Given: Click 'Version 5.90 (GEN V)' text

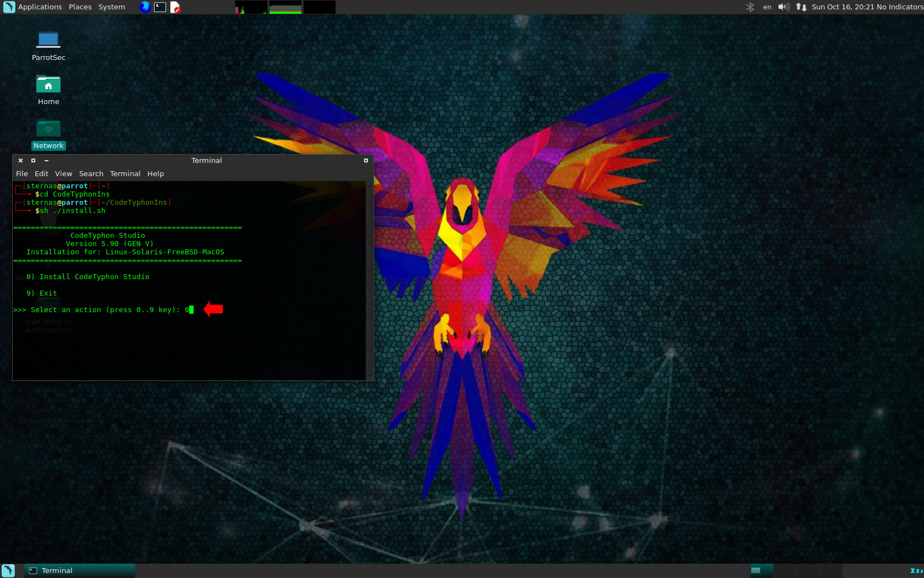Looking at the screenshot, I should [110, 244].
